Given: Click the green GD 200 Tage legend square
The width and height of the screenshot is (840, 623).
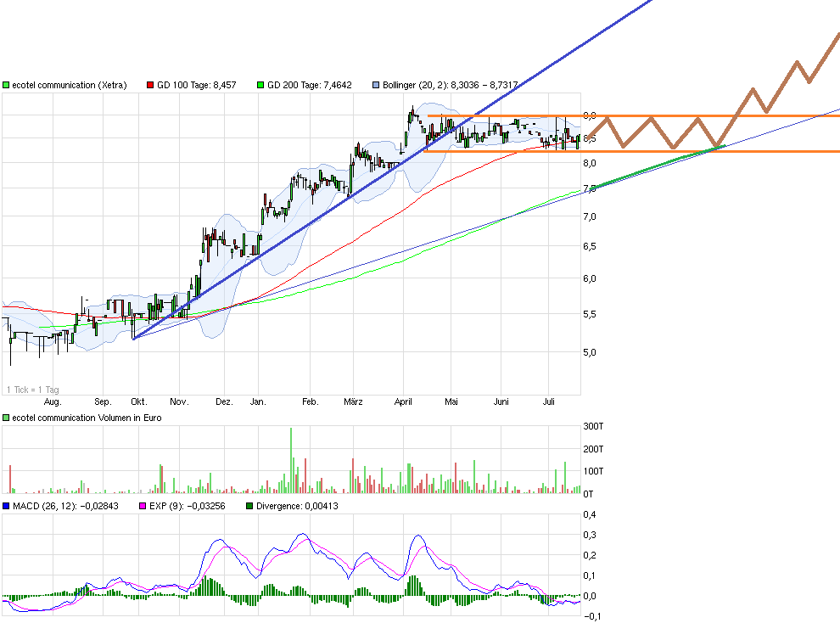Looking at the screenshot, I should click(261, 85).
